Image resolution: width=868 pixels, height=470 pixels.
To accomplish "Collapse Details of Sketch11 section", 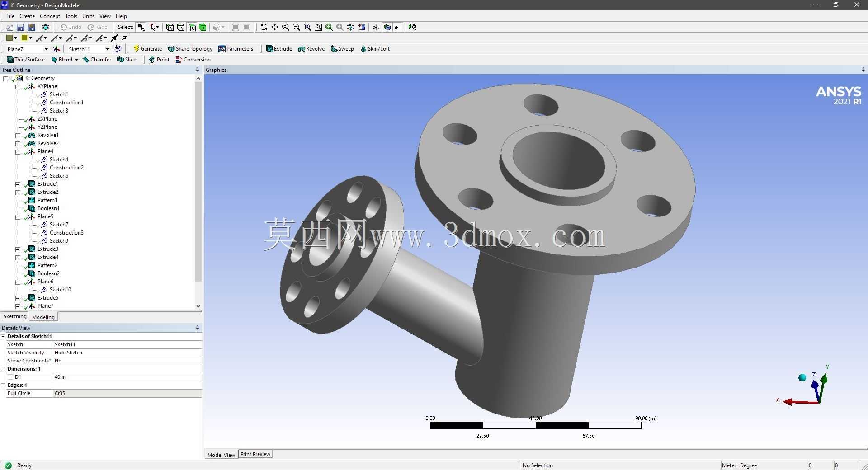I will [x=3, y=336].
